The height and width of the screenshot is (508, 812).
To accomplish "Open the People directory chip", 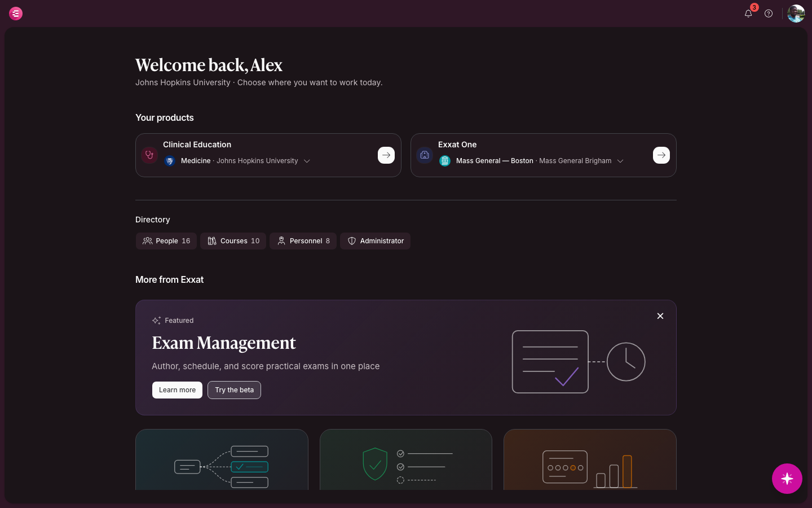I will (166, 241).
